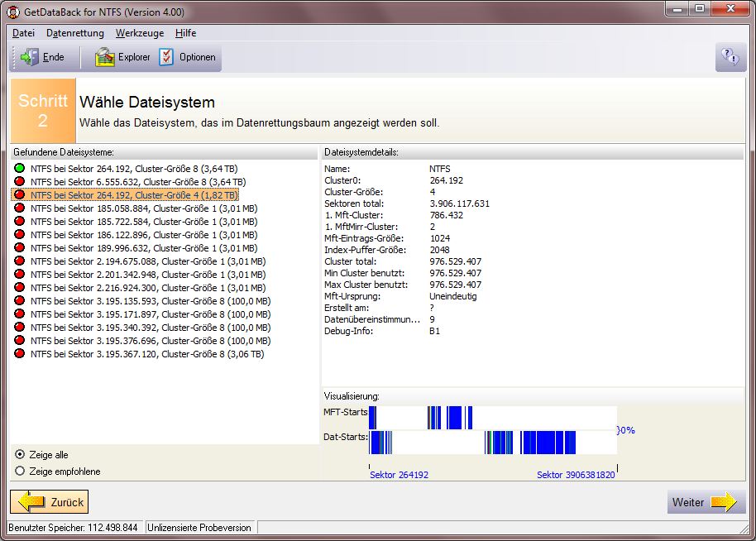The image size is (756, 541).
Task: Select NTFS bei Sektor 3.195.340.392 entry
Action: click(151, 328)
